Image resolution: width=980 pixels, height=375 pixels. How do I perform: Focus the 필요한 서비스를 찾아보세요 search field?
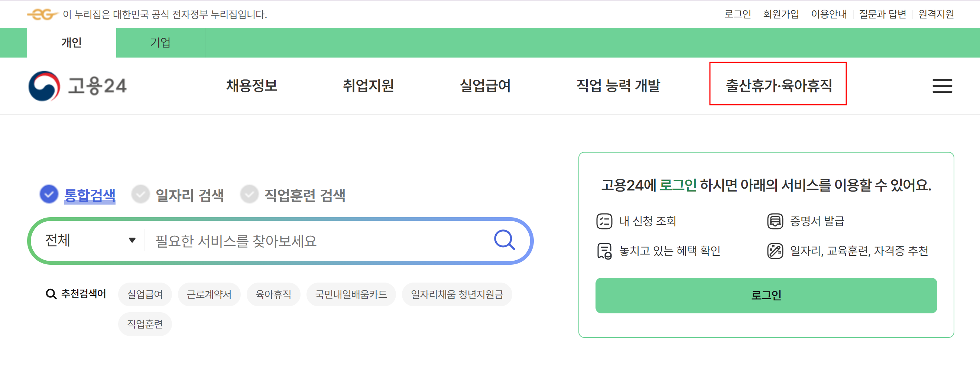(x=319, y=241)
